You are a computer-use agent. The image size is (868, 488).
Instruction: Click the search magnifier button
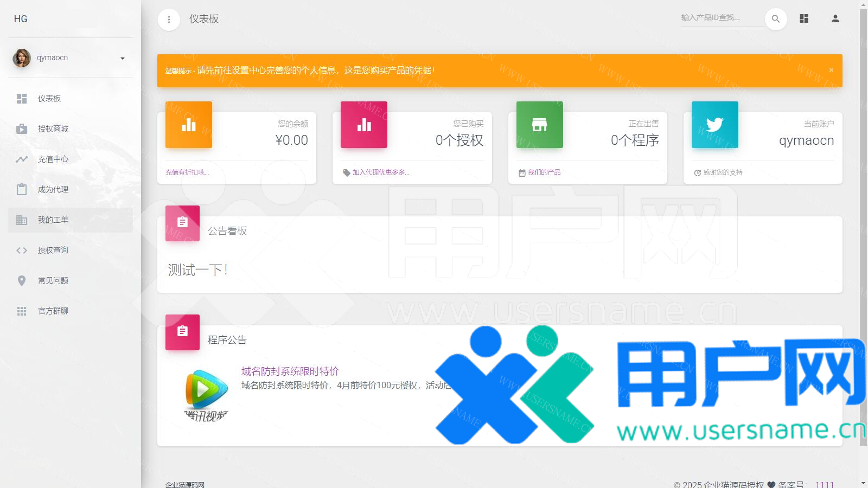(776, 19)
